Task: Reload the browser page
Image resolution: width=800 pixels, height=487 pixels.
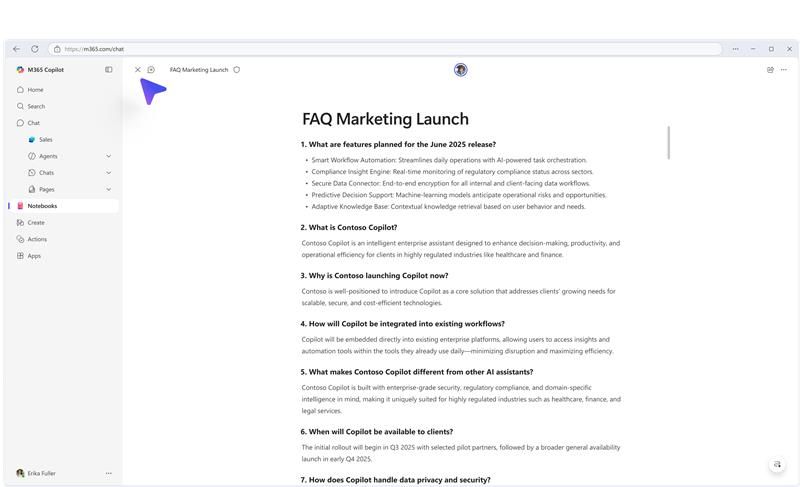Action: [35, 49]
